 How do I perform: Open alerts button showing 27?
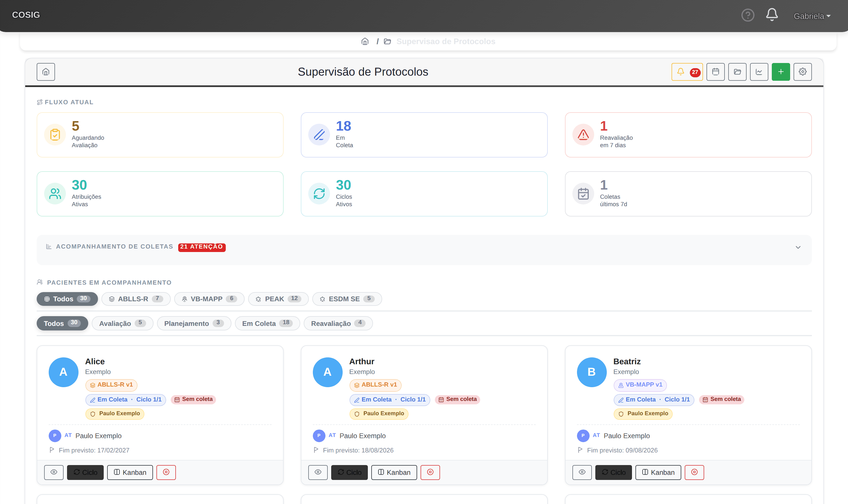coord(687,72)
